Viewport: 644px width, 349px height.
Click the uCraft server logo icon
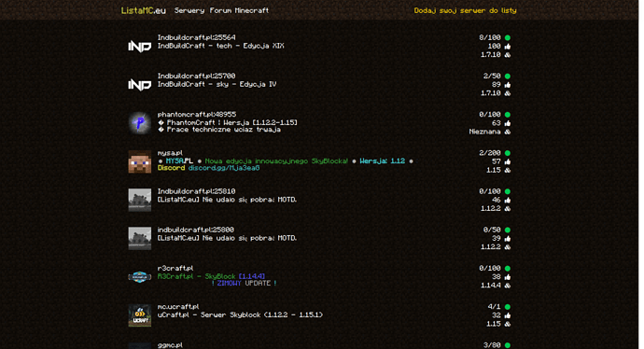[140, 315]
